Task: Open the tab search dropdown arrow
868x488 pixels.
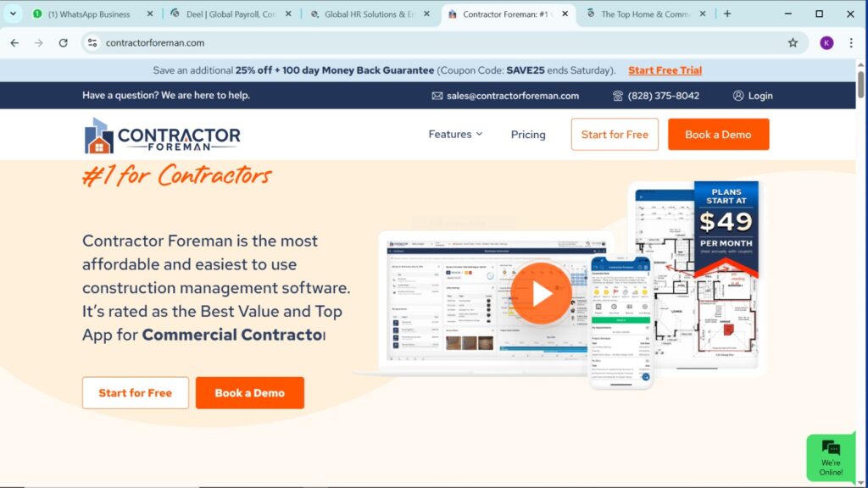Action: tap(13, 14)
